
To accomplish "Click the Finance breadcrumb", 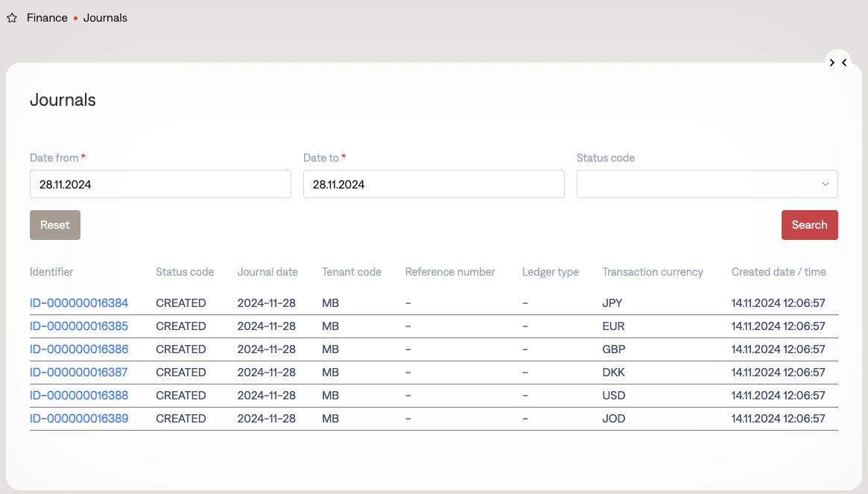I will click(x=47, y=18).
